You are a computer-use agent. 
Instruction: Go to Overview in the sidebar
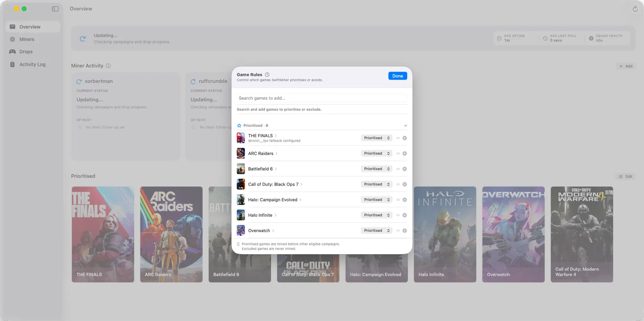[x=33, y=27]
